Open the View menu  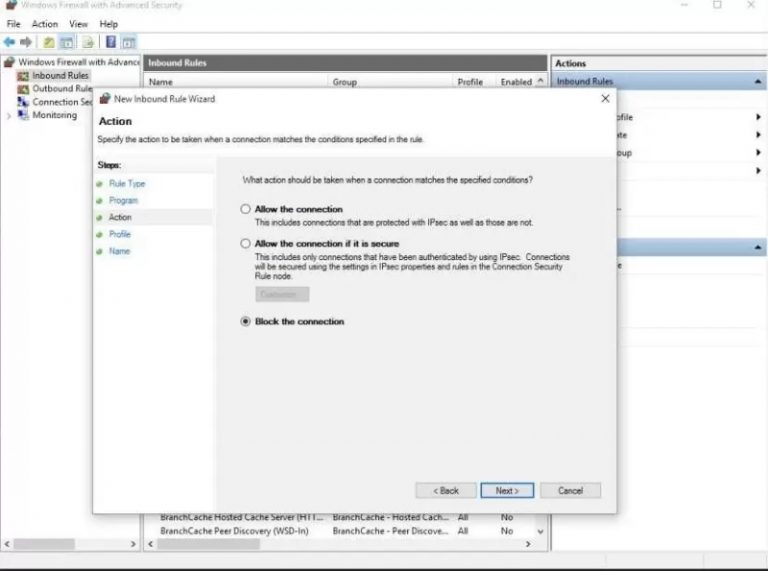click(78, 24)
